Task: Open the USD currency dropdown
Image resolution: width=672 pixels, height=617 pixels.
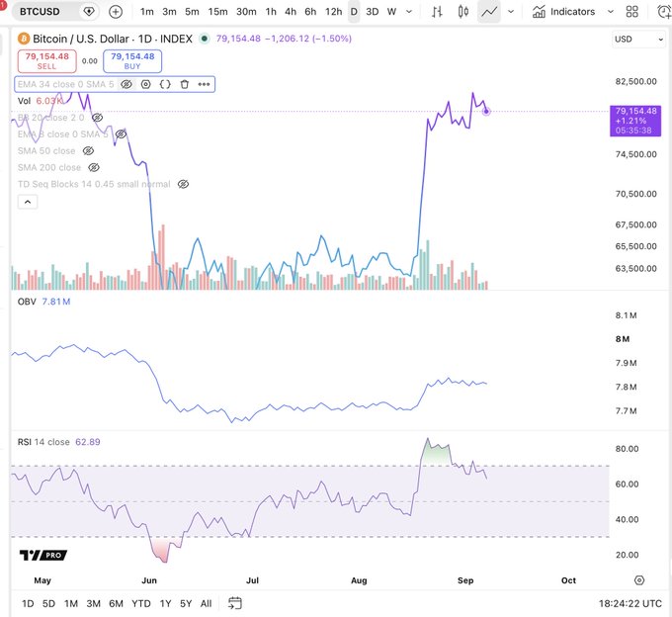Action: pyautogui.click(x=638, y=39)
